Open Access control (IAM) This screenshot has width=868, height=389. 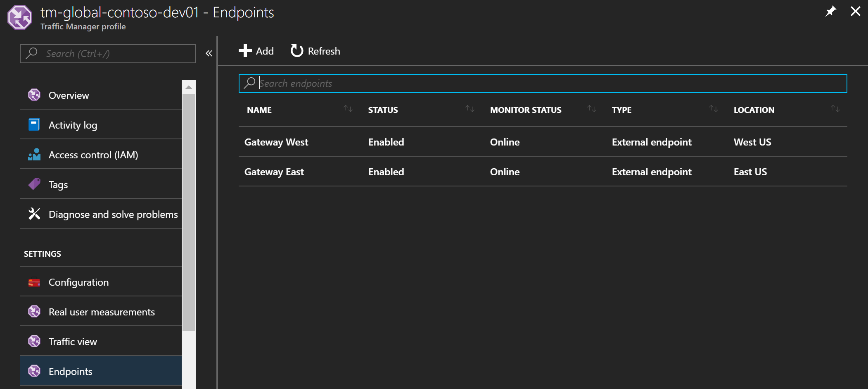point(101,155)
